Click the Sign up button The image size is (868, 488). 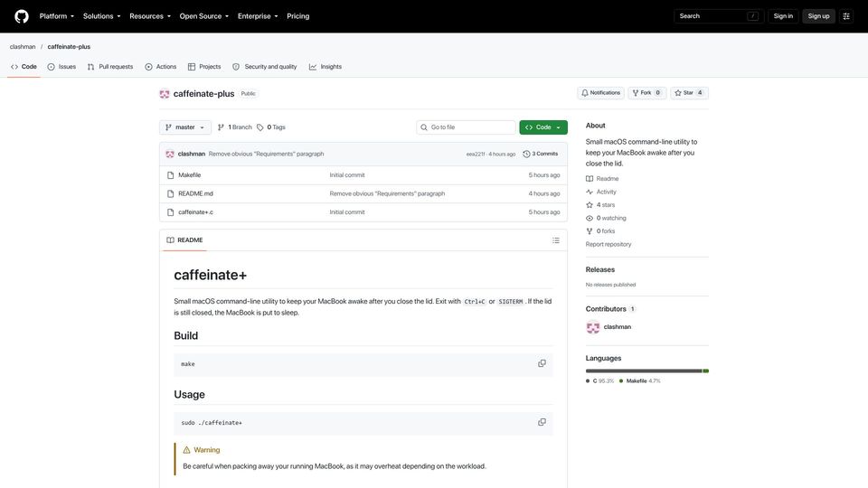(x=818, y=16)
